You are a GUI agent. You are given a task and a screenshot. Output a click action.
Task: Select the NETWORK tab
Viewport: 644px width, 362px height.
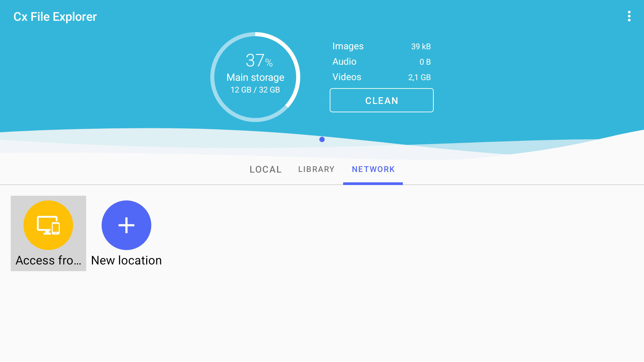pyautogui.click(x=373, y=169)
